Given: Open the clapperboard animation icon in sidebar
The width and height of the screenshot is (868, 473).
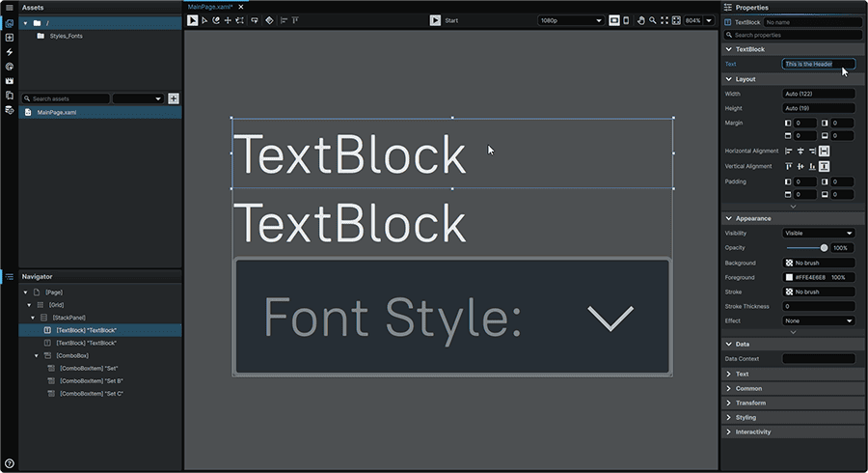Looking at the screenshot, I should pyautogui.click(x=10, y=81).
